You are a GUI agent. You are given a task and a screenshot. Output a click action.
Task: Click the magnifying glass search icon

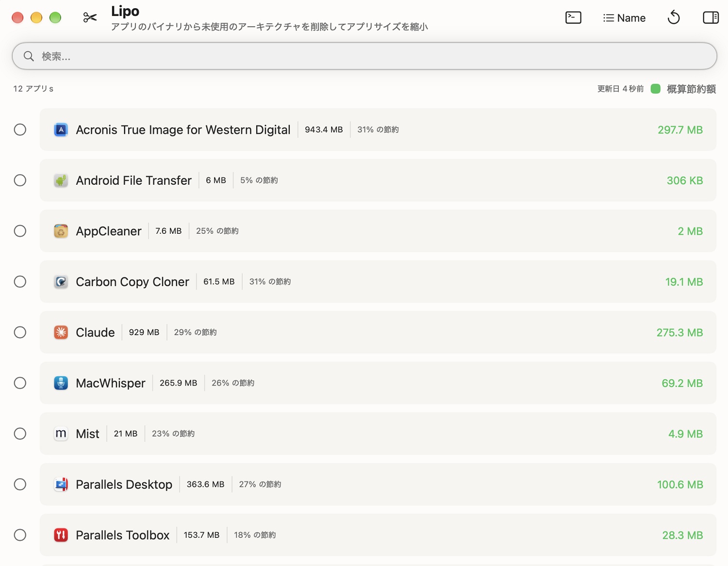point(29,56)
